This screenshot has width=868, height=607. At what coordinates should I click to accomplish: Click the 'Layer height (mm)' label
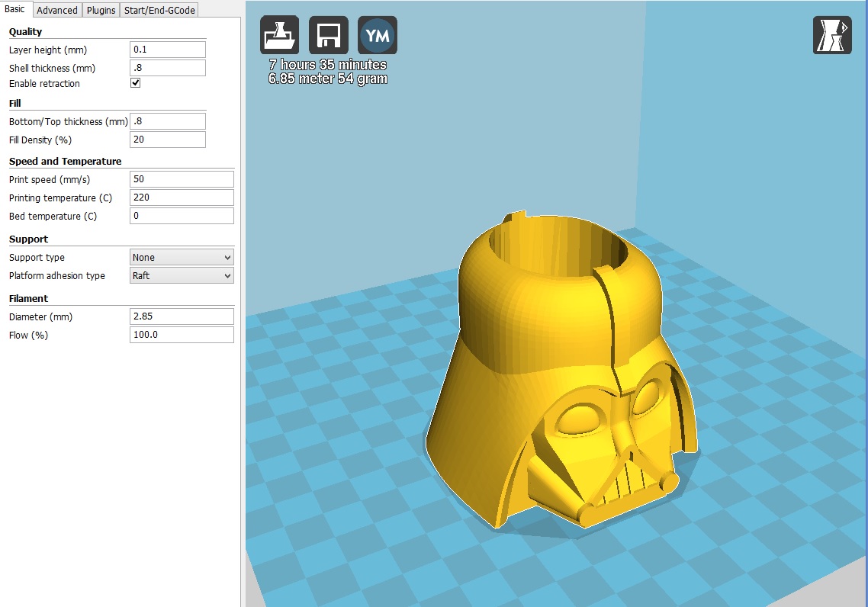coord(48,50)
